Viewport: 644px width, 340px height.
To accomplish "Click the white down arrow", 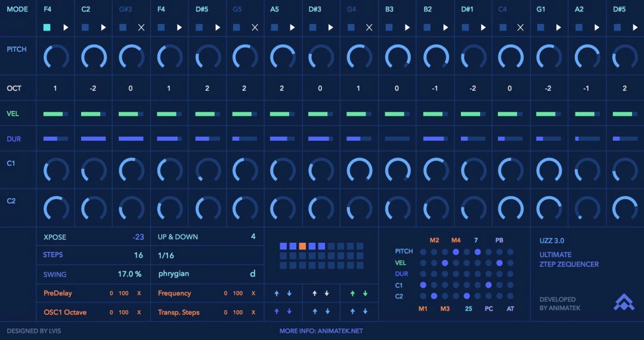I will pos(327,293).
